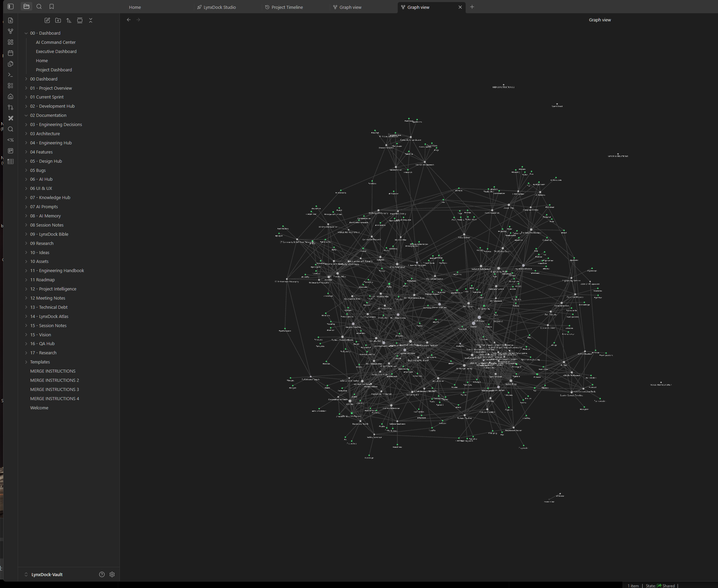Click the Templater <% ribbon icon
This screenshot has height=588, width=718.
[11, 140]
